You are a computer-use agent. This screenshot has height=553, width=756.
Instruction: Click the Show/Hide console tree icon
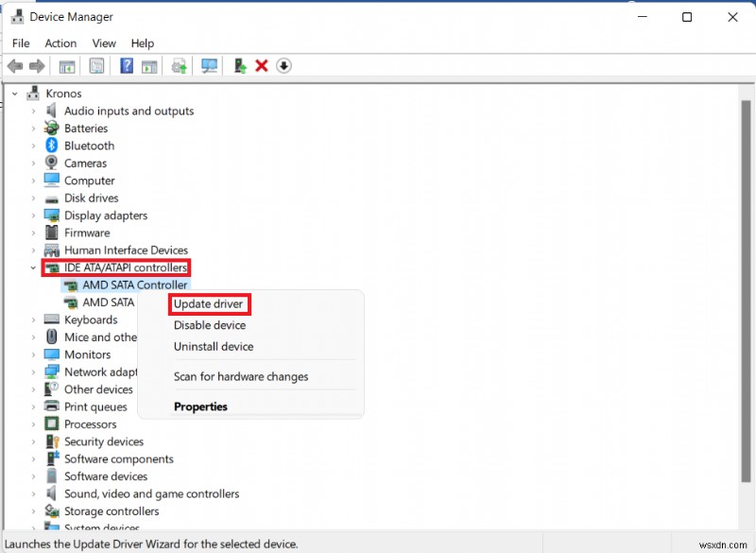(67, 65)
